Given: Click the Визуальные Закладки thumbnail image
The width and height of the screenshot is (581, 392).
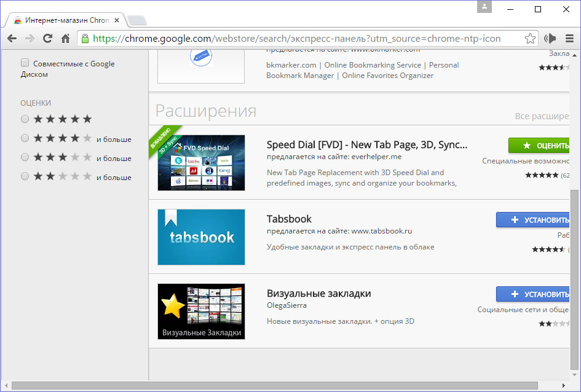Looking at the screenshot, I should tap(201, 312).
